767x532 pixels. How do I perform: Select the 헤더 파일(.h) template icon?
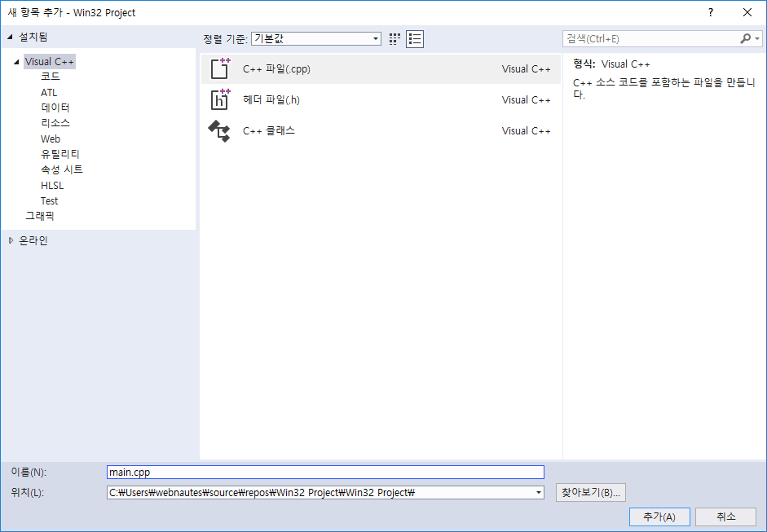(x=219, y=99)
